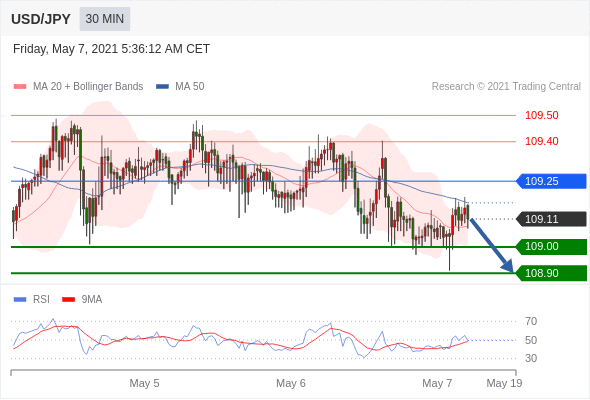590x400 pixels.
Task: Toggle MA 20 + Bollinger Bands legend label
Action: click(88, 87)
